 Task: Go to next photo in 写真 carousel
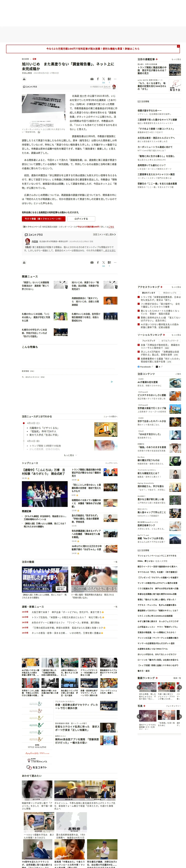pos(180,716)
